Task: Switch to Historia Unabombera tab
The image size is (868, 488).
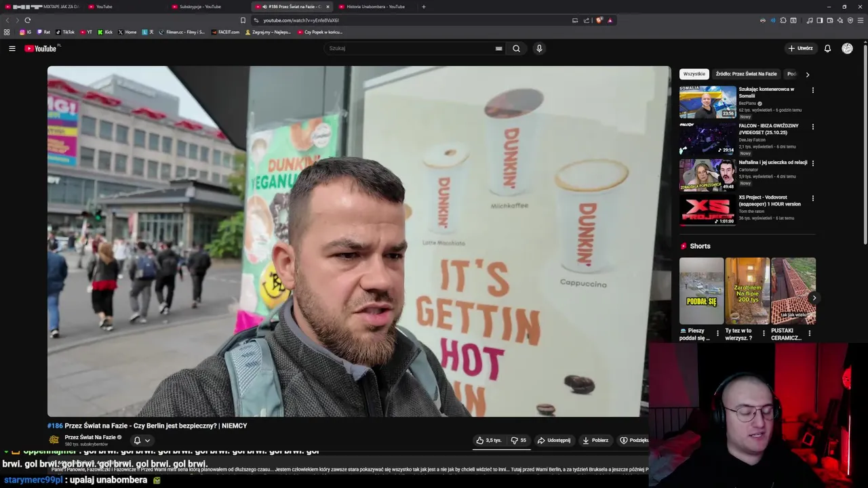Action: pyautogui.click(x=375, y=7)
